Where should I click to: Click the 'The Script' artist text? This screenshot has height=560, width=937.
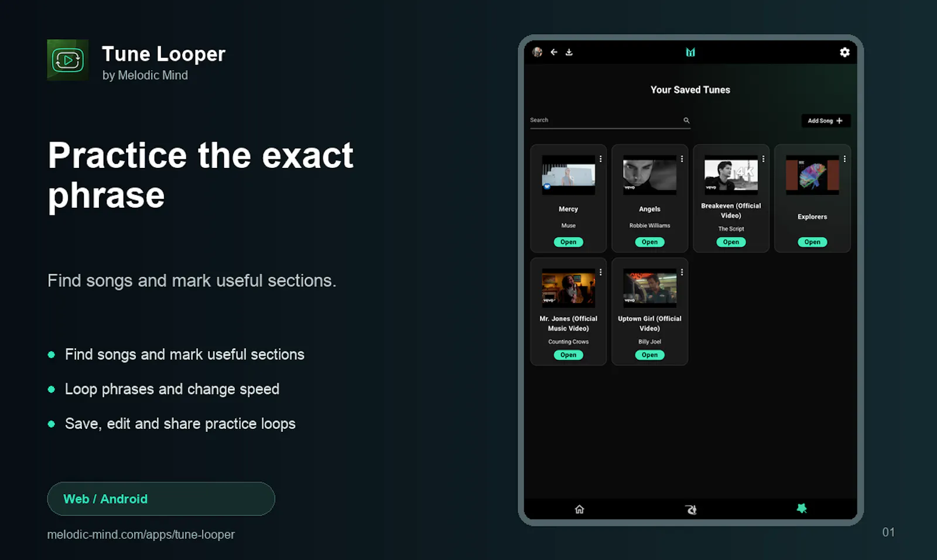pos(731,229)
